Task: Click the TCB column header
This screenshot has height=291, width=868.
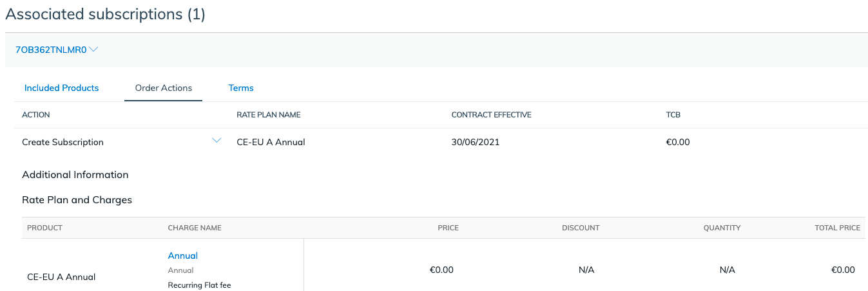Action: (x=673, y=115)
